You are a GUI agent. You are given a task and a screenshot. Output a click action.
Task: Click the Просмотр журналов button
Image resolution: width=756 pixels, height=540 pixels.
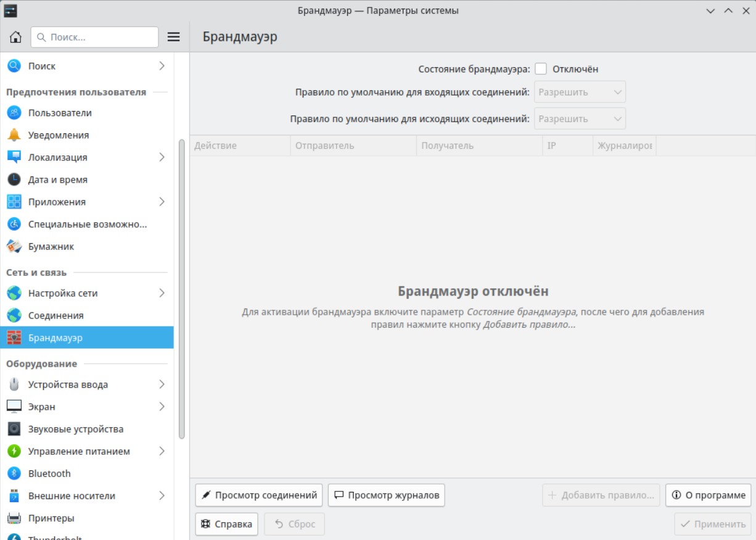387,495
